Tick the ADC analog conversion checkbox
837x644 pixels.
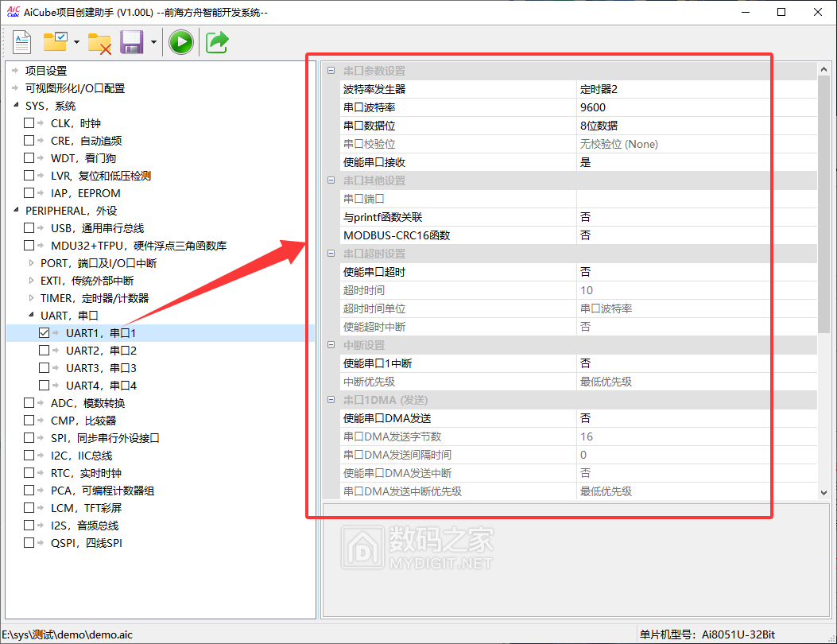tap(29, 403)
